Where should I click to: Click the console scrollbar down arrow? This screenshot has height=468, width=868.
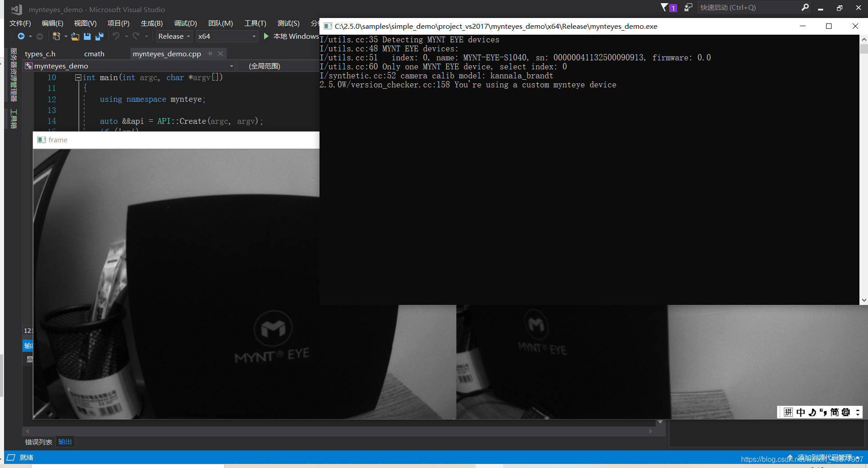pos(864,300)
